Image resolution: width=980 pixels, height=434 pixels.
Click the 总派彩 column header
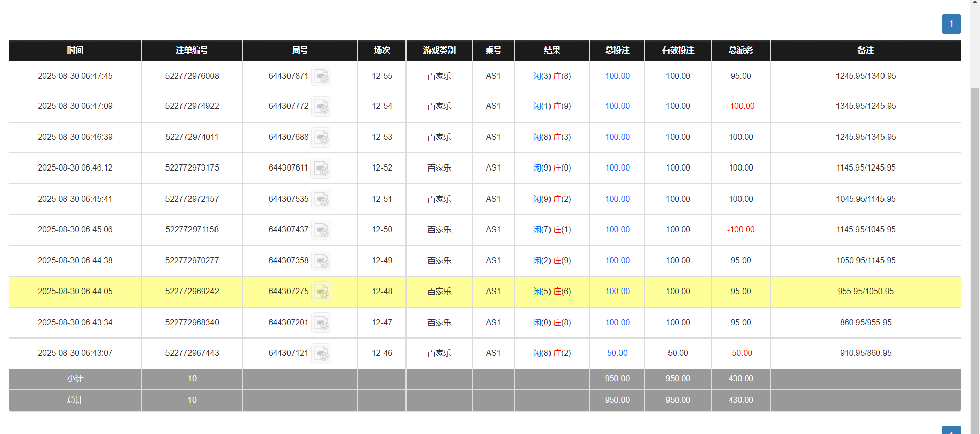(740, 51)
